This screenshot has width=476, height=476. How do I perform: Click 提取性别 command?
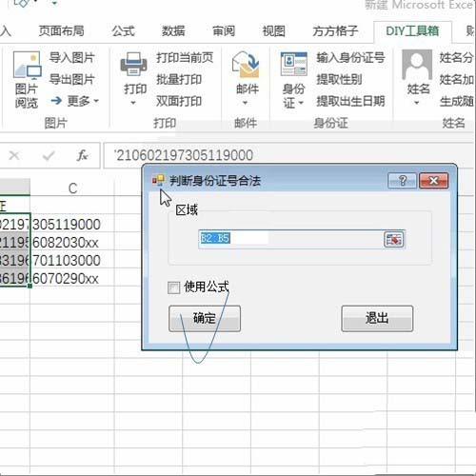[x=339, y=79]
